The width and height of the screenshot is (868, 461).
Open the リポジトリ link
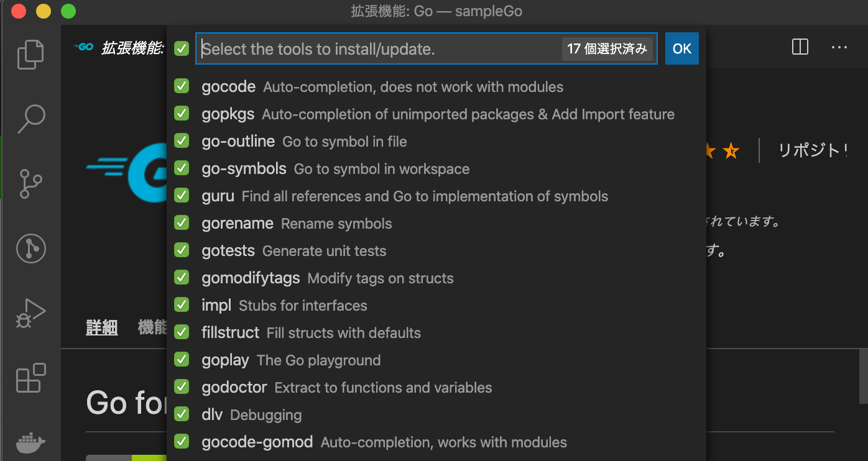point(813,150)
